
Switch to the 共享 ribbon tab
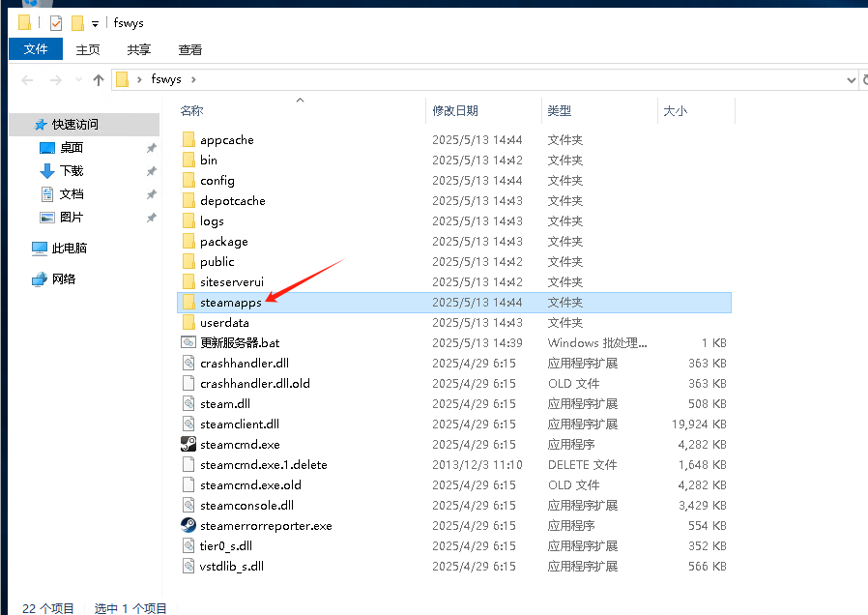(139, 50)
